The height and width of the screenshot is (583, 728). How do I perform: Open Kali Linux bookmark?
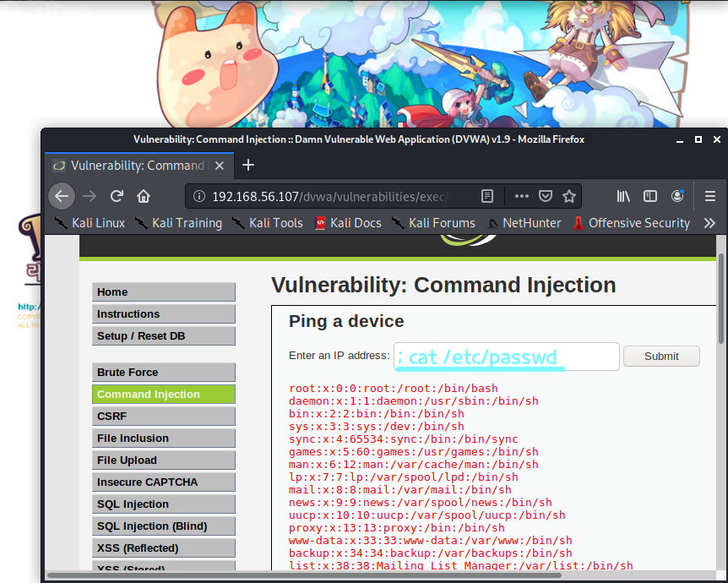pos(90,223)
